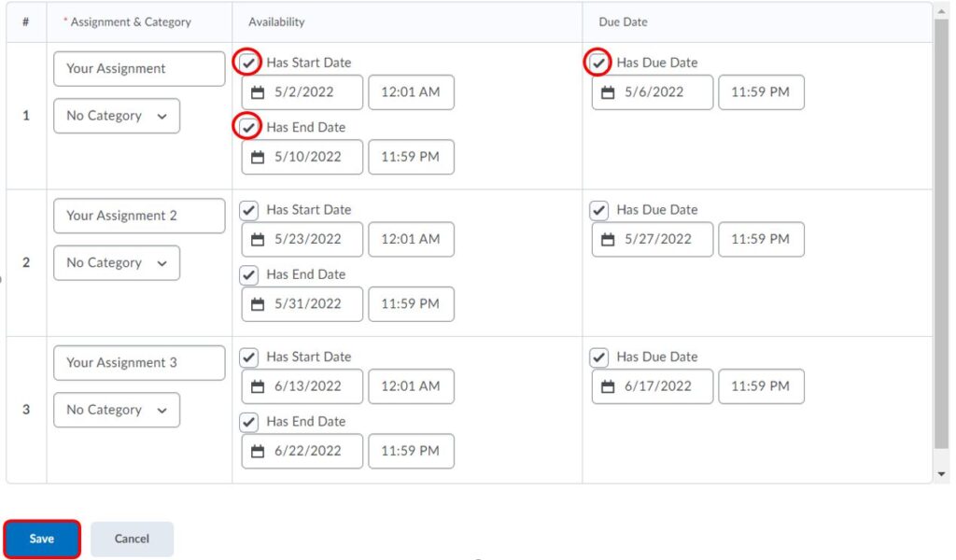Open calendar picker for 6/13/2022 start date
The height and width of the screenshot is (560, 956).
coord(259,386)
